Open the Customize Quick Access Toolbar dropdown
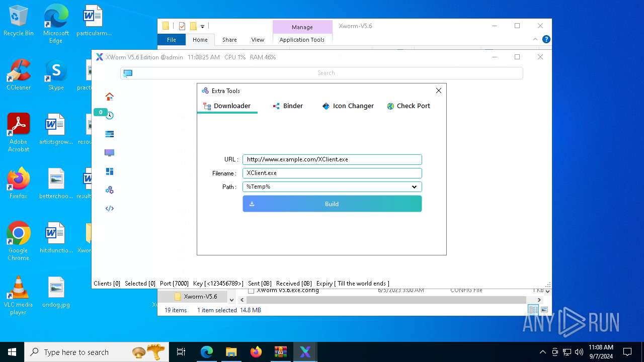Viewport: 644px width, 362px height. coord(202,26)
